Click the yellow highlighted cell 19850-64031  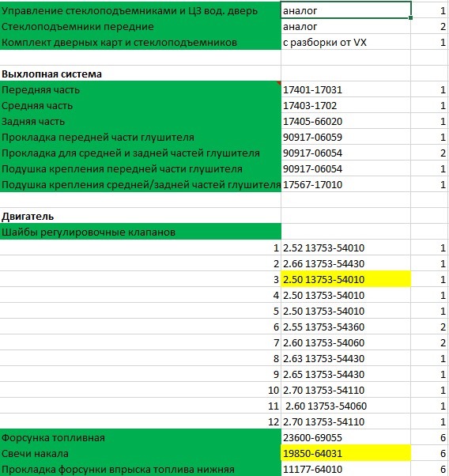click(x=345, y=453)
